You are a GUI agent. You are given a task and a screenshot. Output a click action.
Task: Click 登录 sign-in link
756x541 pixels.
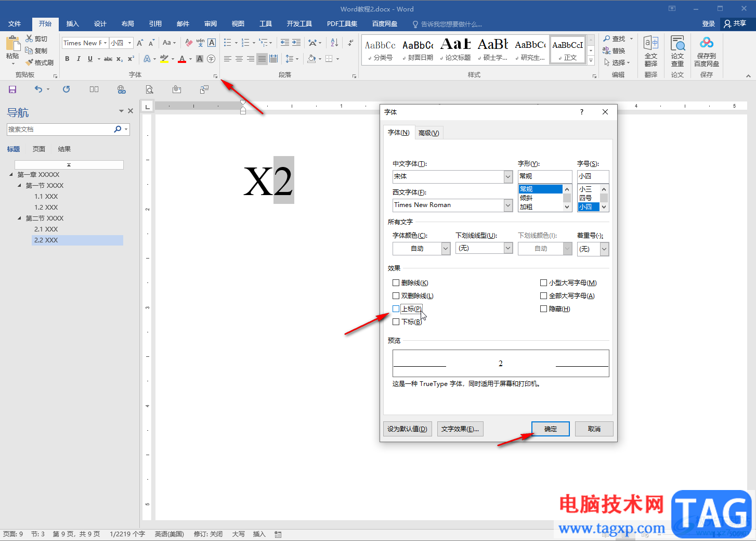(708, 24)
